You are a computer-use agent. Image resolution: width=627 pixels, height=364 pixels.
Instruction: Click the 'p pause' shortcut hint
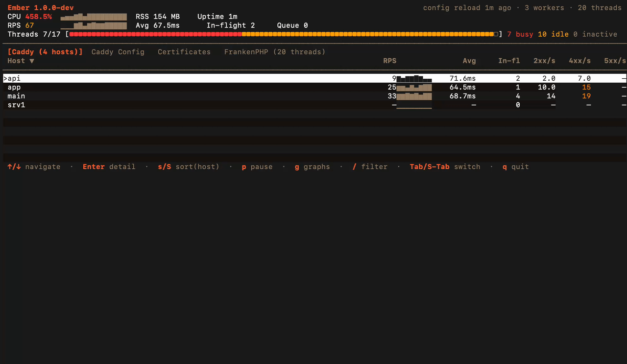click(x=257, y=167)
